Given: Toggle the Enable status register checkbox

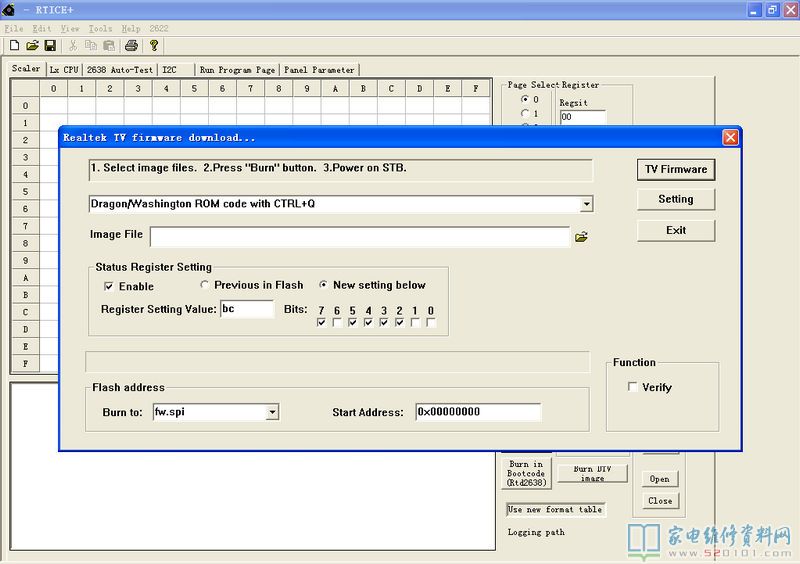Looking at the screenshot, I should pos(109,286).
